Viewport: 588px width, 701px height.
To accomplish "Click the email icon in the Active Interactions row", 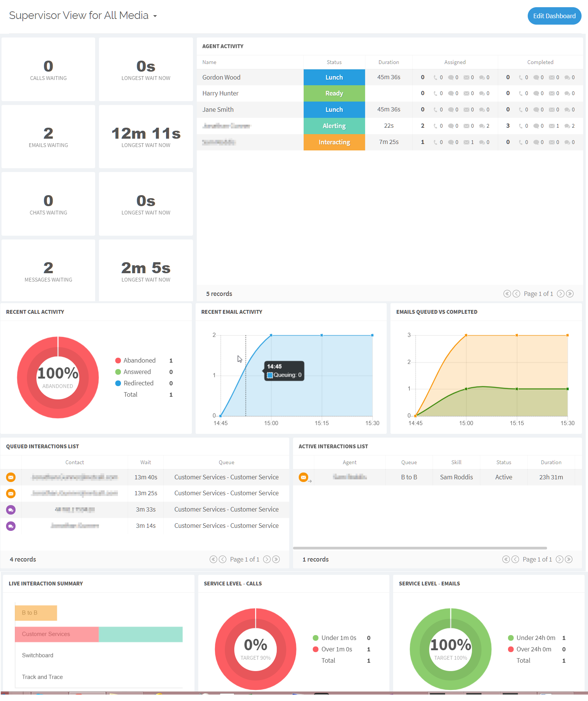I will pos(304,477).
